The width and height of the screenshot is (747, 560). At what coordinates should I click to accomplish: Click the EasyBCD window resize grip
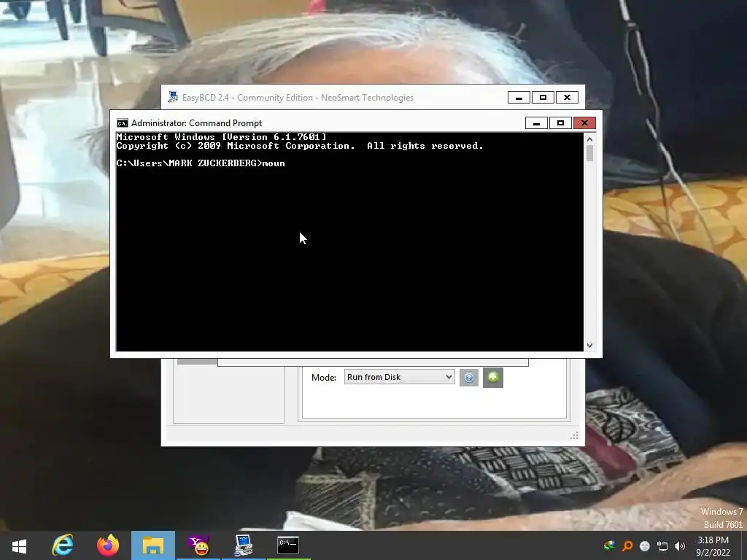pos(575,436)
